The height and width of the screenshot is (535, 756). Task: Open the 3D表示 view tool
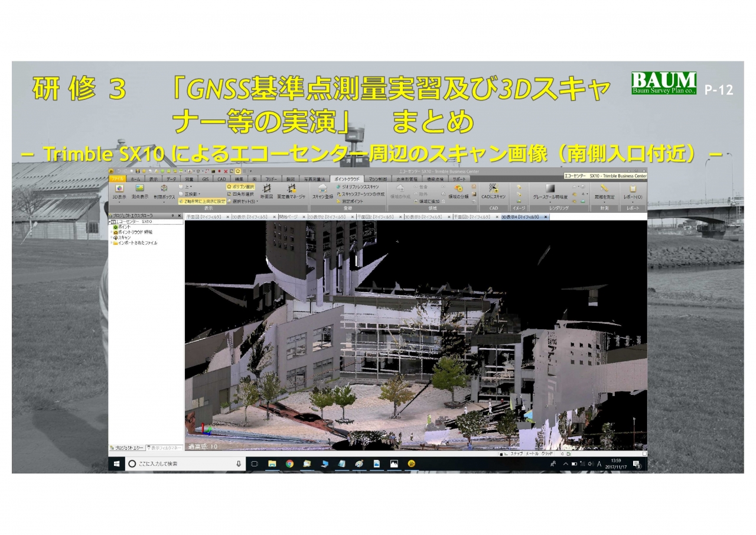[119, 192]
